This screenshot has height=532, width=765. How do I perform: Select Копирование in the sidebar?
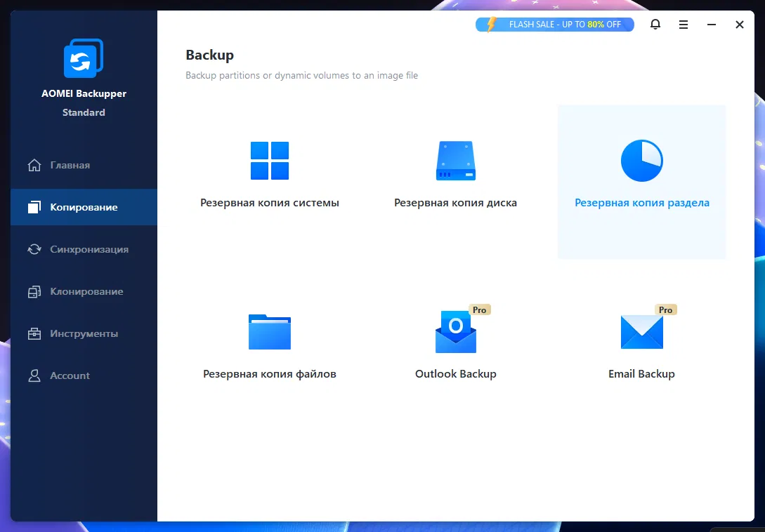84,207
